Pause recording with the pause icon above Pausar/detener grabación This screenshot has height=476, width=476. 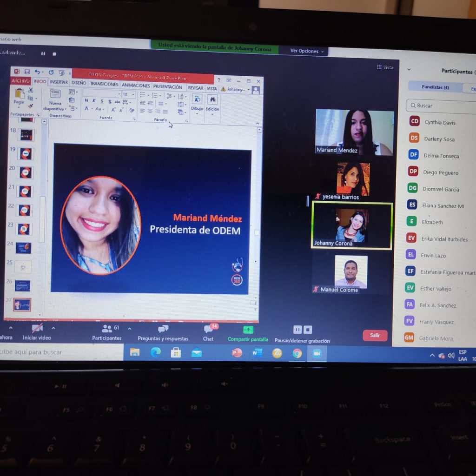(x=297, y=330)
